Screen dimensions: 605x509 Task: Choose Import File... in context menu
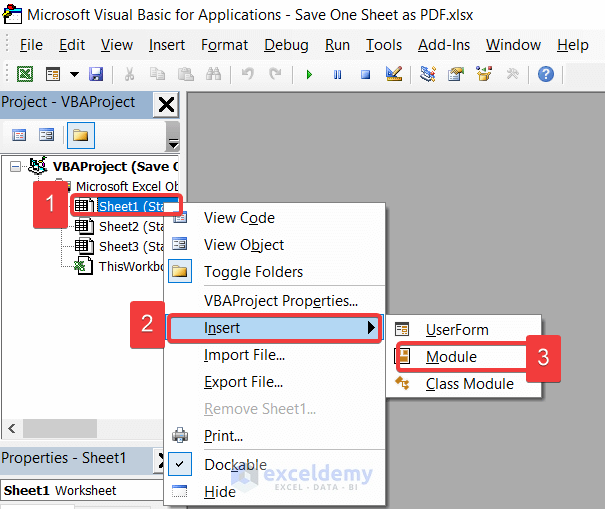276,355
